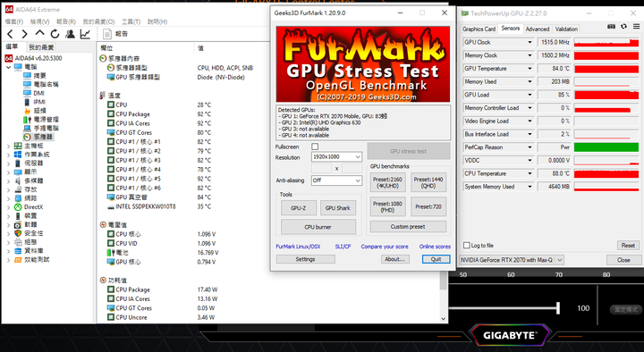Screen dimensions: 644x352
Task: Launch GPU-Z tool from FurMark
Action: tap(298, 208)
